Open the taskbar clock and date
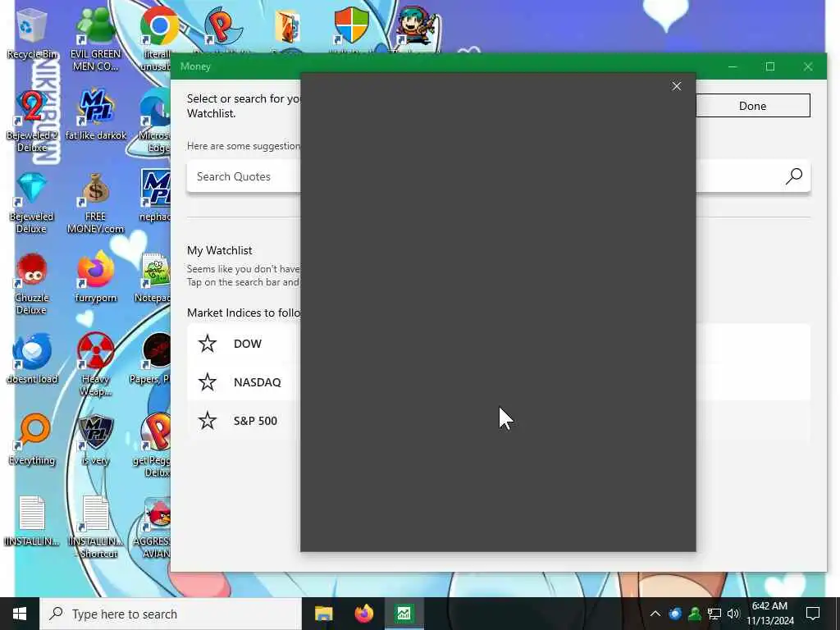Viewport: 840px width, 630px height. 769,614
